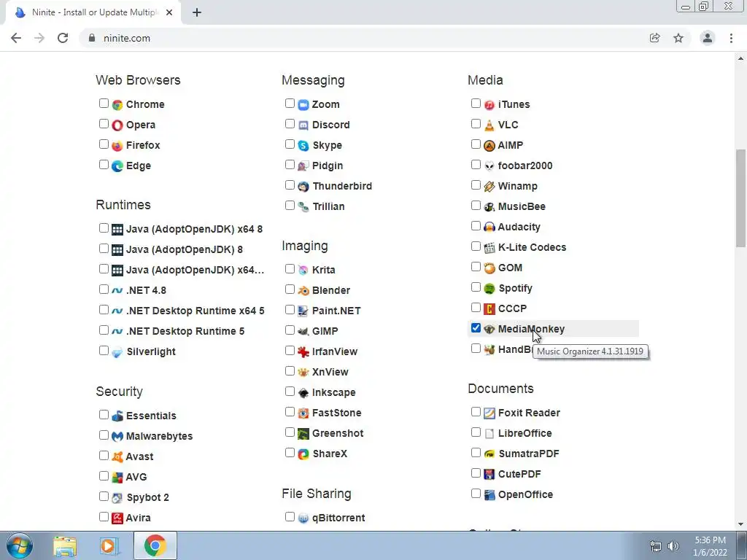Image resolution: width=747 pixels, height=560 pixels.
Task: Click the Greenshot label
Action: click(338, 434)
